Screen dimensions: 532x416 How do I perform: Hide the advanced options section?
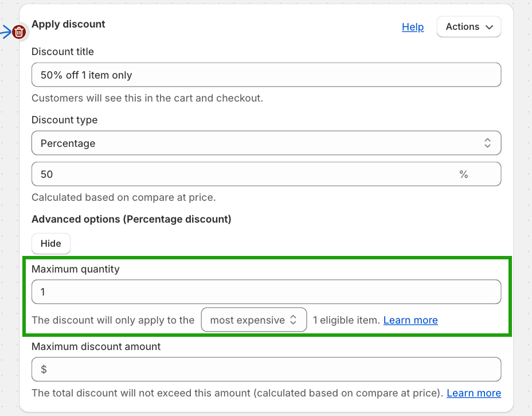coord(50,243)
